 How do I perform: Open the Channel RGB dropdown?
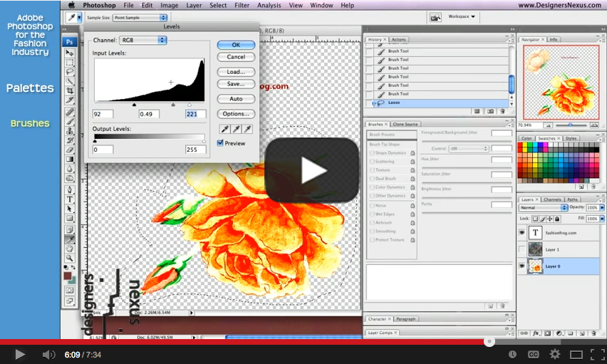click(x=143, y=40)
